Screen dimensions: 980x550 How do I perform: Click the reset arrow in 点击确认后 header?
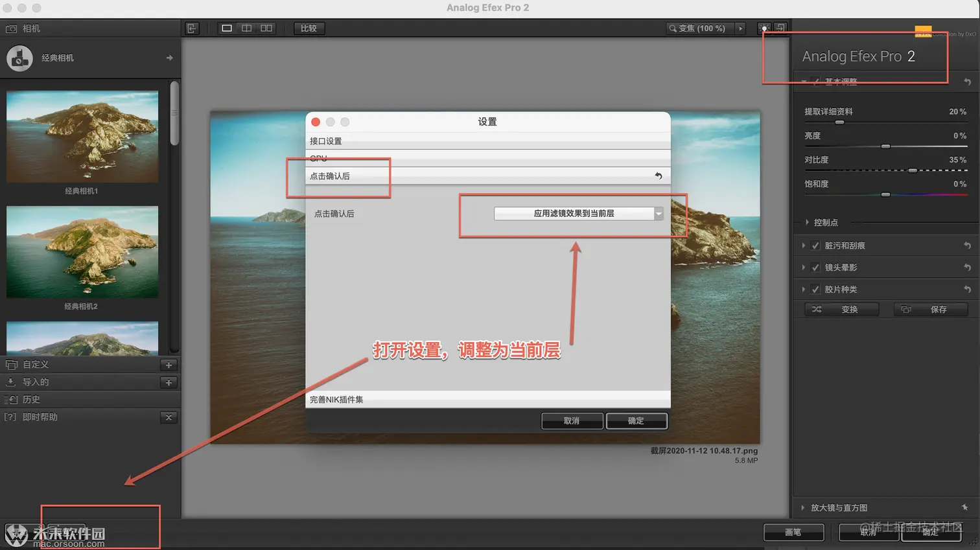click(x=658, y=176)
